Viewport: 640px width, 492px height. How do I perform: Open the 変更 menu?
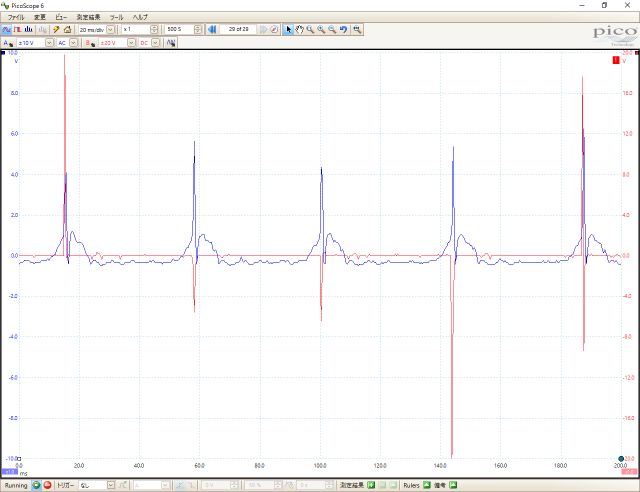40,17
